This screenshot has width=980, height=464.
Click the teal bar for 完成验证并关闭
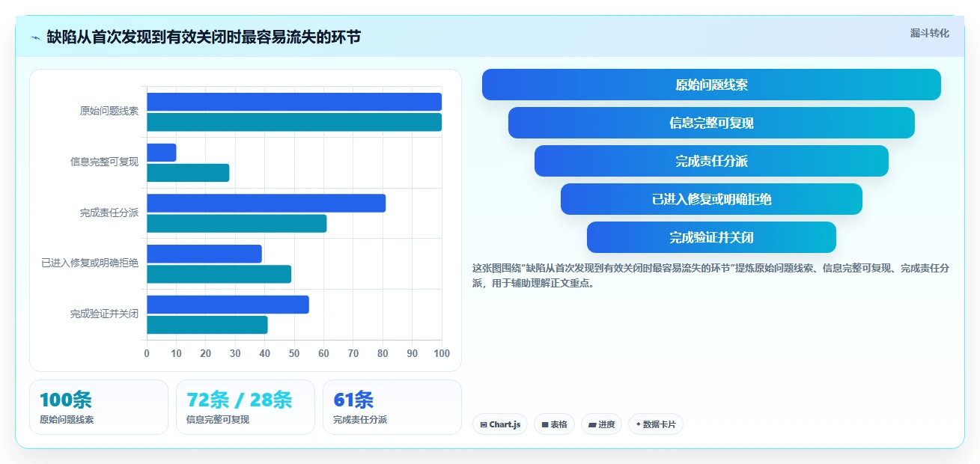(x=207, y=325)
